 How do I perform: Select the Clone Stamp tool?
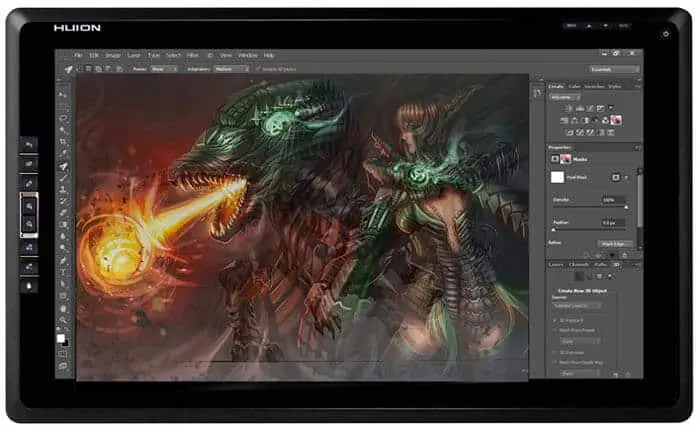coord(63,189)
